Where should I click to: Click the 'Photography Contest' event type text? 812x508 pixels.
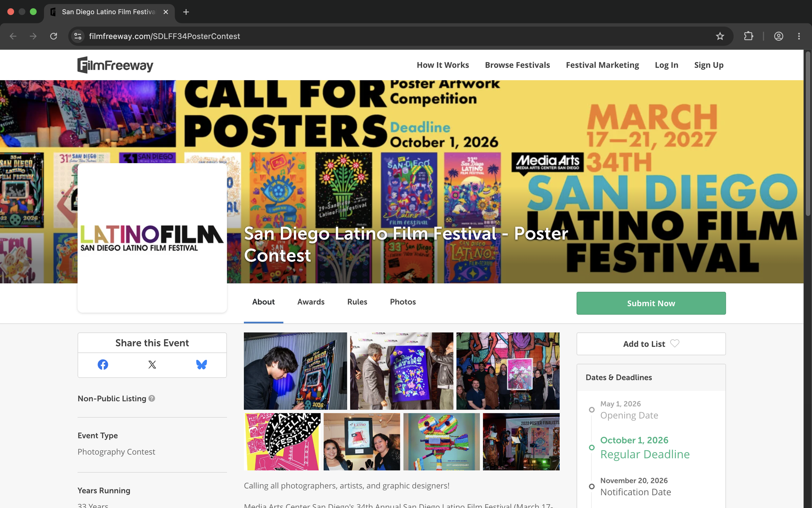tap(116, 451)
